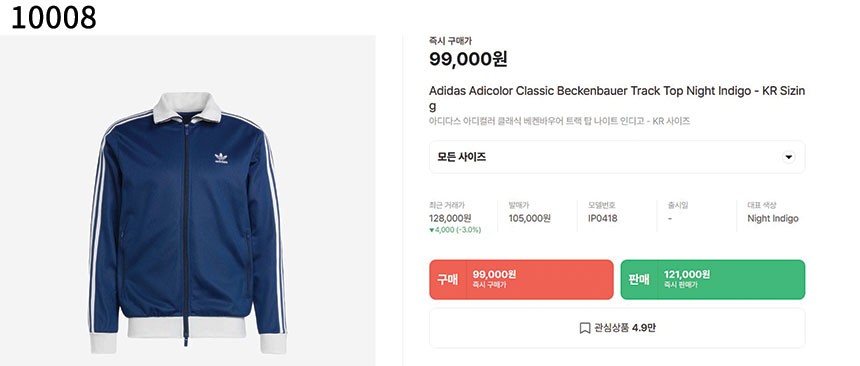The image size is (860, 366).
Task: Click the bookmark icon next to 관심상품
Action: (x=585, y=328)
